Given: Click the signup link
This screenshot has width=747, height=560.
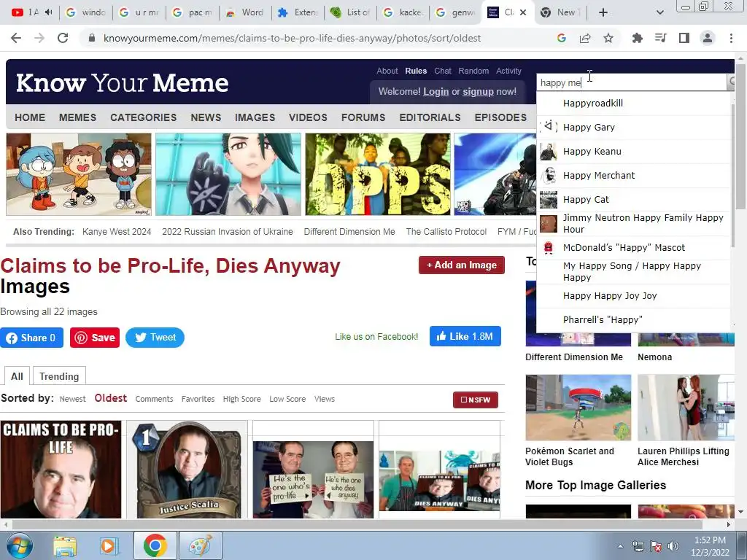Looking at the screenshot, I should [x=478, y=91].
